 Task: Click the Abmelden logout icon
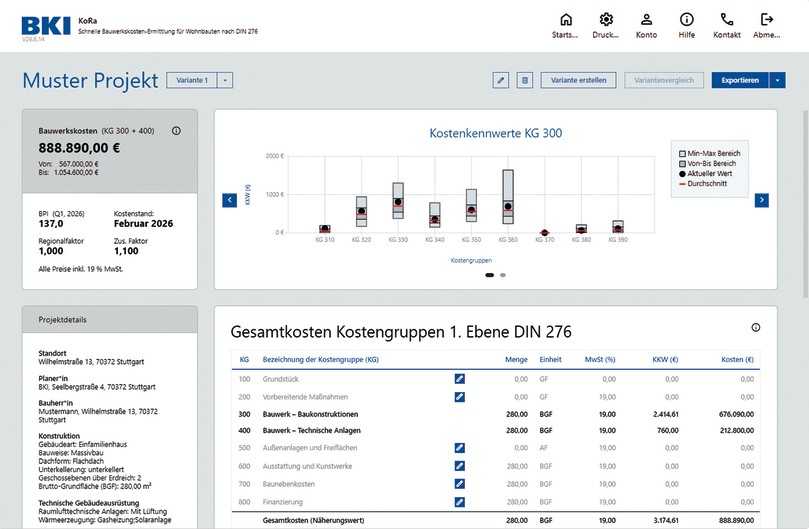tap(767, 20)
